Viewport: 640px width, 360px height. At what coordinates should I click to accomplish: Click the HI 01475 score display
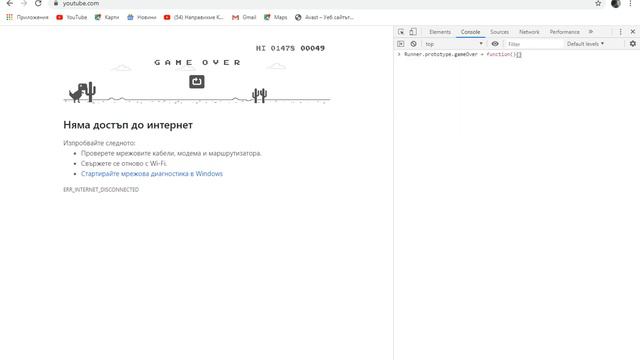276,48
